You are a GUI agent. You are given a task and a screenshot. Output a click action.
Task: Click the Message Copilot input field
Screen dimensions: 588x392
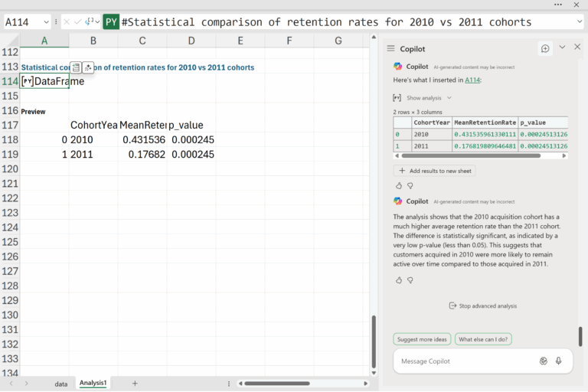(463, 361)
